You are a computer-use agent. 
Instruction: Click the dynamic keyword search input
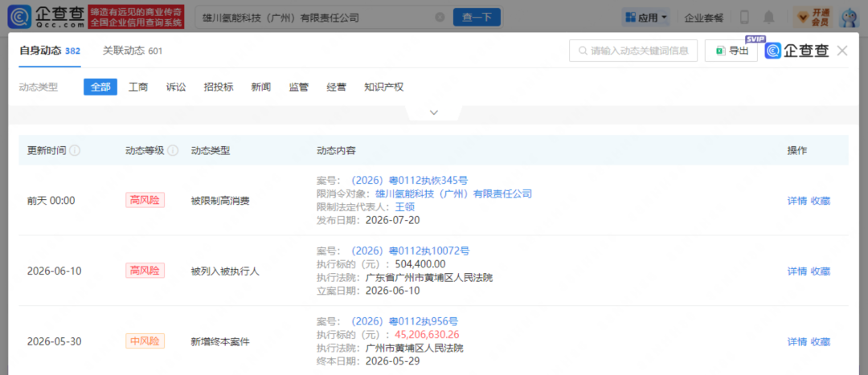pos(633,51)
